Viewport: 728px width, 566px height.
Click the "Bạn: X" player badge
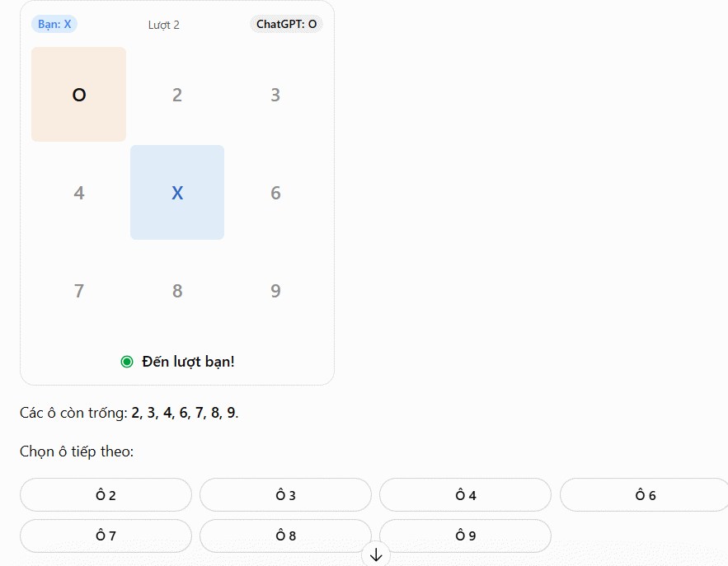coord(54,24)
